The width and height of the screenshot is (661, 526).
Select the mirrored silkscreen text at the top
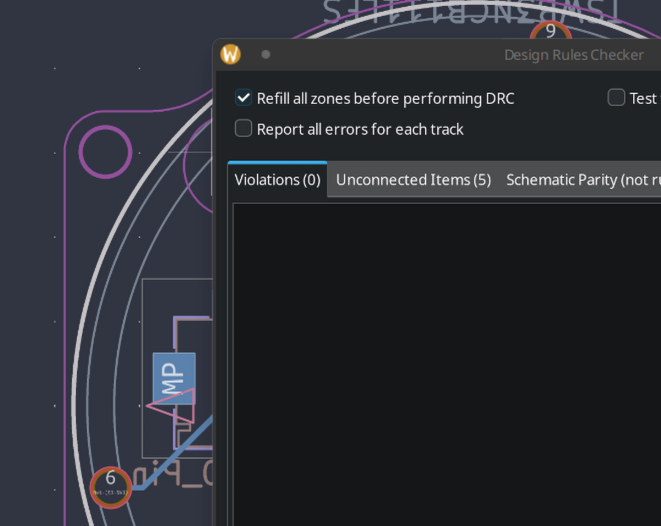click(470, 12)
